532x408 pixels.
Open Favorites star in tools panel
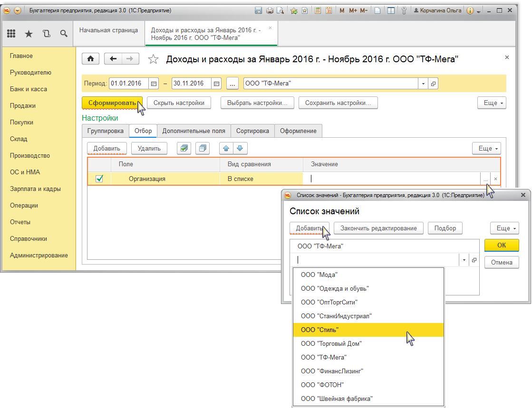click(29, 34)
